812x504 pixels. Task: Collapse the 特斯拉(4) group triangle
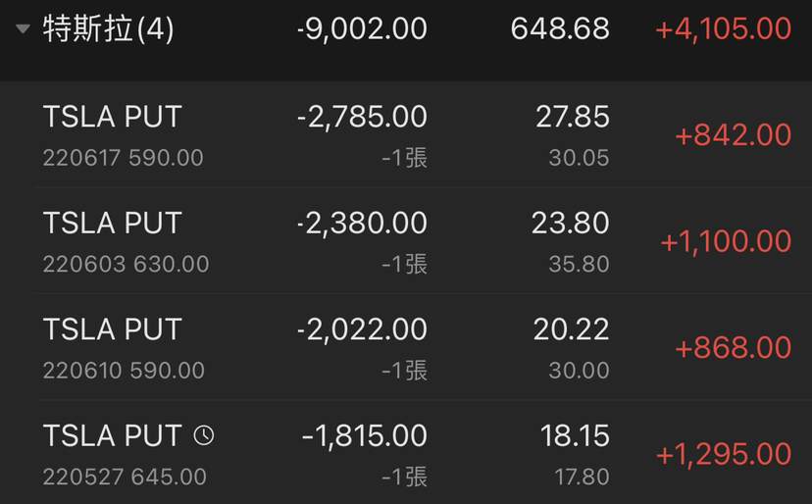click(23, 29)
